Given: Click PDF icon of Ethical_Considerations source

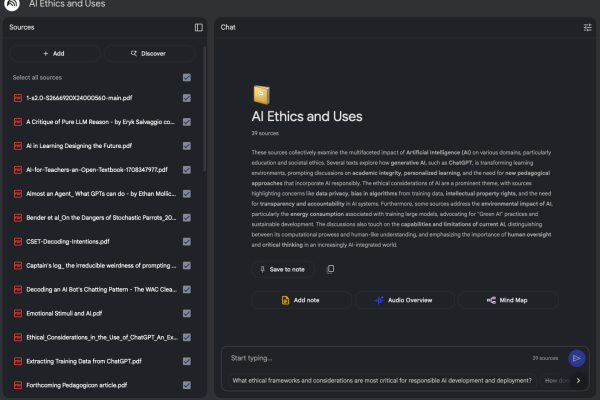Looking at the screenshot, I should (x=18, y=337).
